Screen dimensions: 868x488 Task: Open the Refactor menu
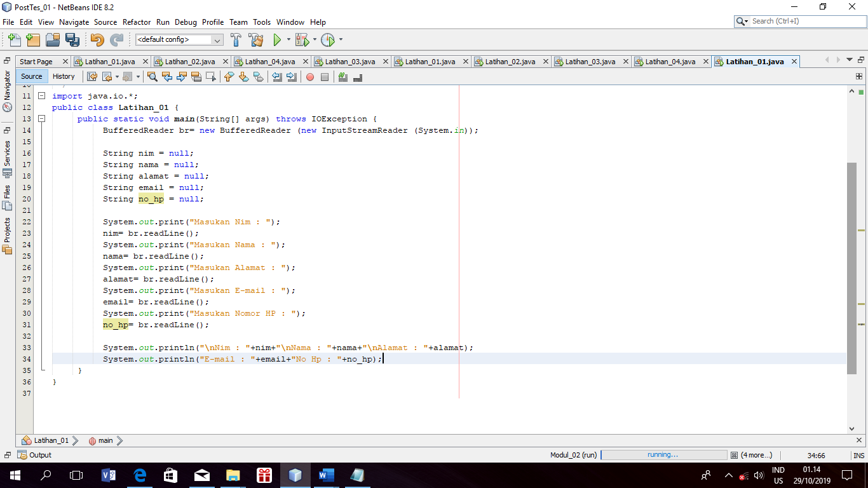pyautogui.click(x=137, y=22)
